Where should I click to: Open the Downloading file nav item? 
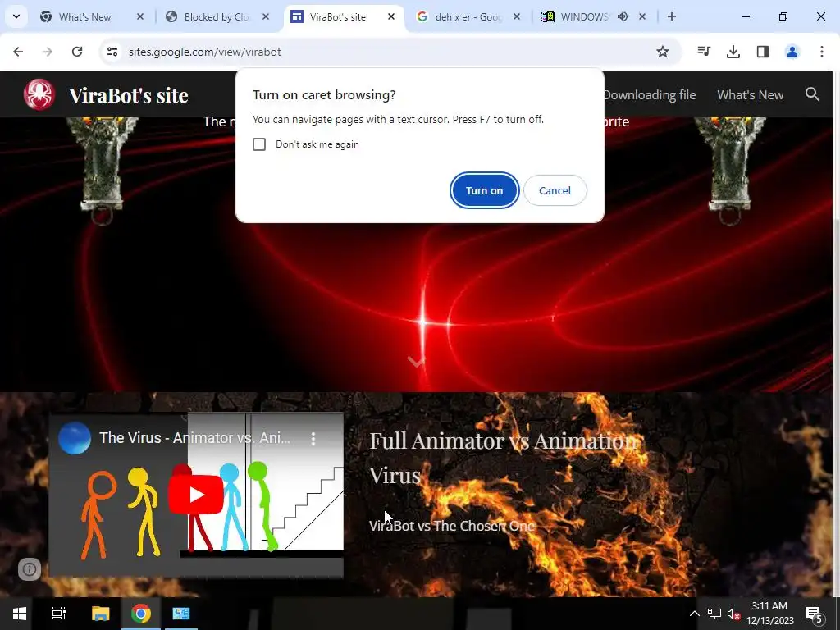650,95
